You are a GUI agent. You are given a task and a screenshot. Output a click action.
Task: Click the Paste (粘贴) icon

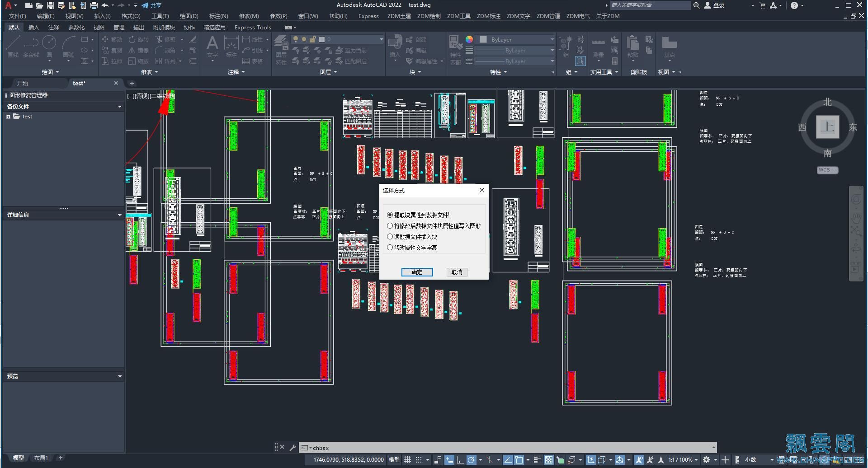(633, 47)
